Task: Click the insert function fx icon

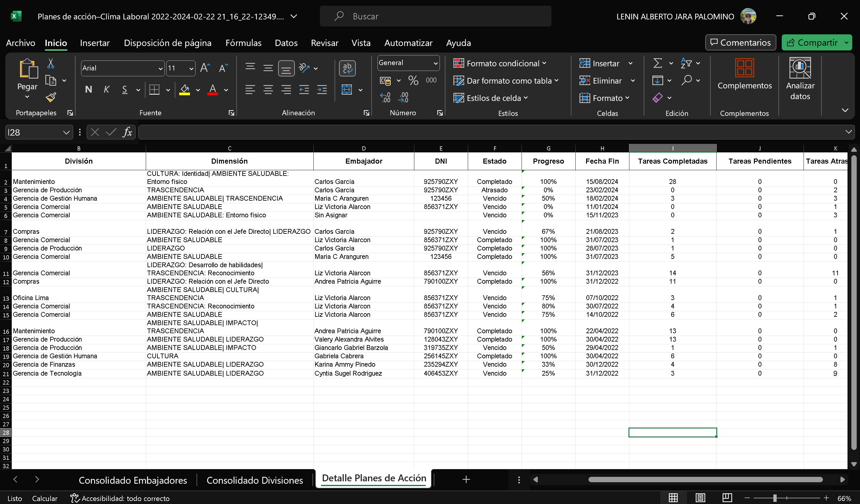Action: 127,132
